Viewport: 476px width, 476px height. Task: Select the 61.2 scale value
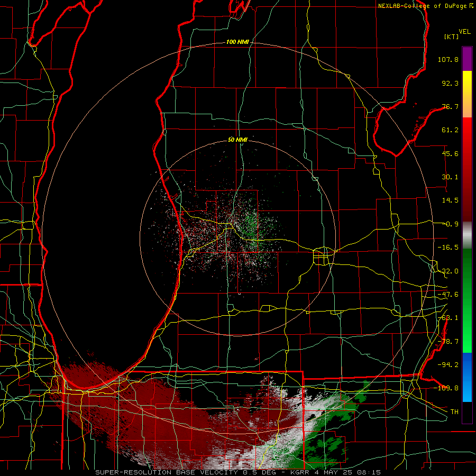tap(450, 130)
